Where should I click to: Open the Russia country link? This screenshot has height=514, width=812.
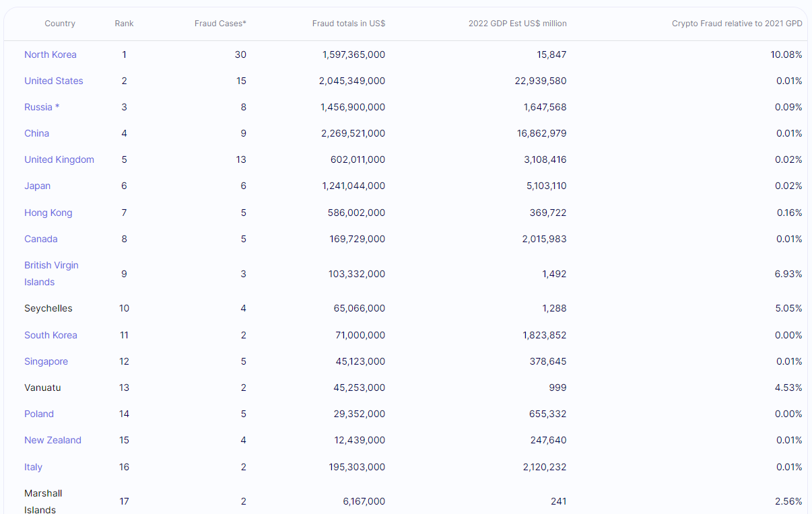(38, 107)
